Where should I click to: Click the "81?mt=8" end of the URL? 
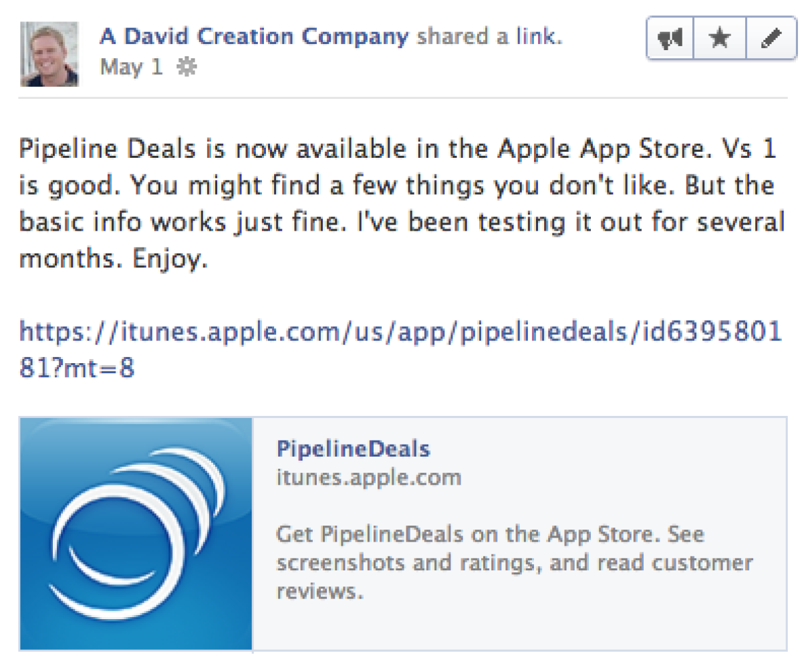(x=77, y=368)
